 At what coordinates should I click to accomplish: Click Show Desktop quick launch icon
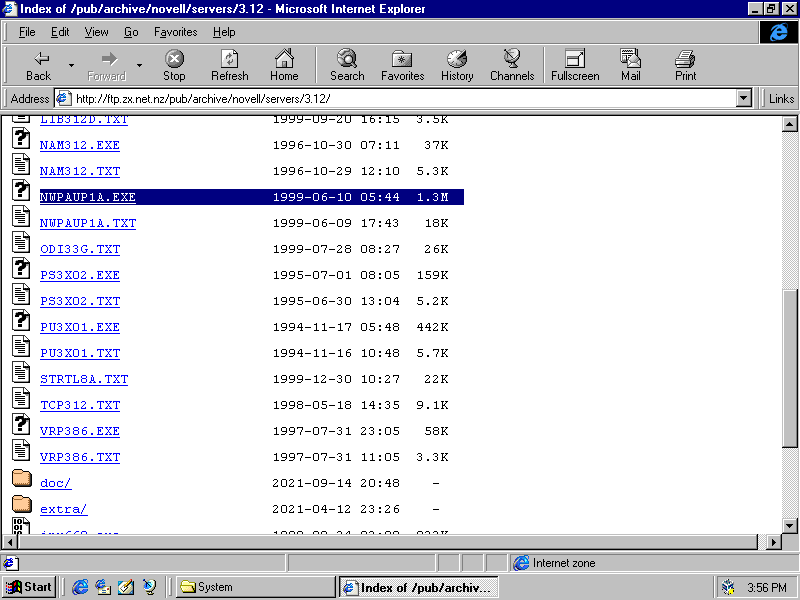click(x=126, y=587)
